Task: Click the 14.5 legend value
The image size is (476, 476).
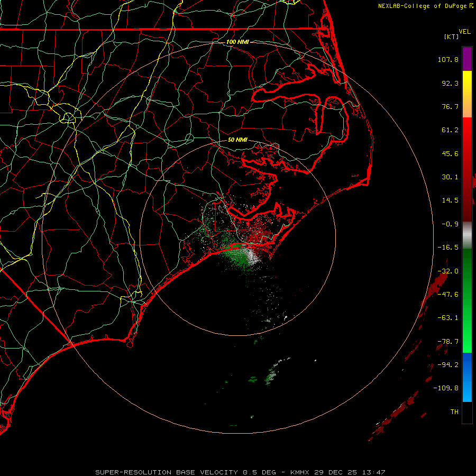Action: 450,200
